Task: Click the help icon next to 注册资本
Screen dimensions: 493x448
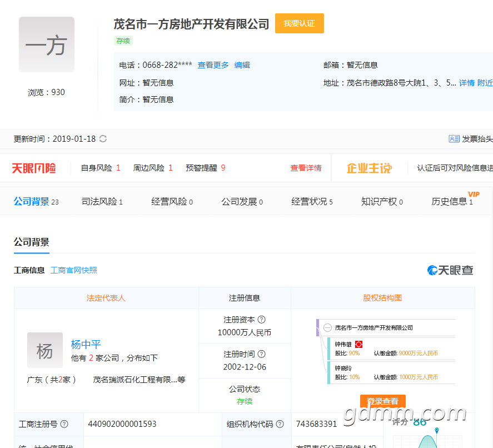Action: pyautogui.click(x=262, y=320)
